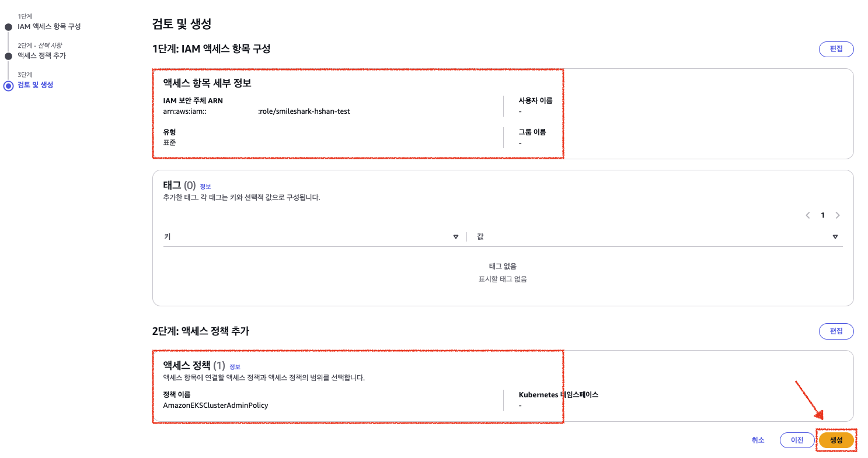
Task: Click the 취소 link
Action: 758,440
